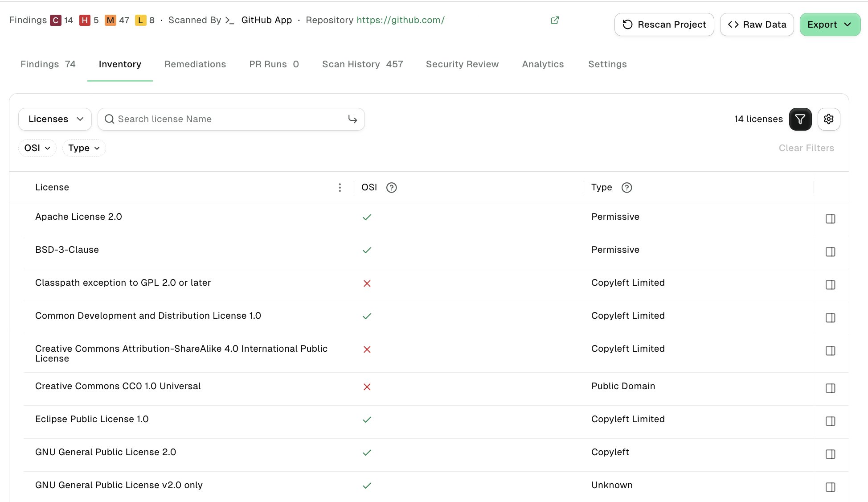Click OSI check mark for Eclipse Public License

[367, 420]
